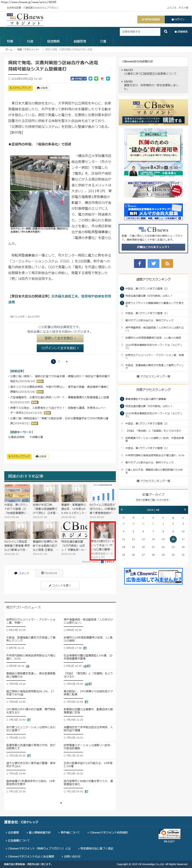Open the sidebar Facebook icon
Viewport: 192px width, 868px height.
pos(140,264)
